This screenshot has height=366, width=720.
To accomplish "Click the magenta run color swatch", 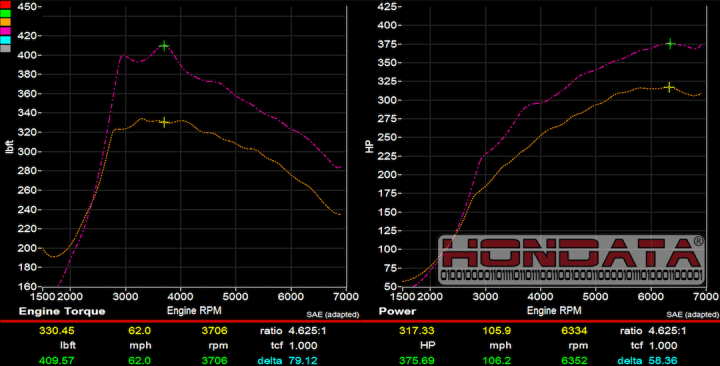I will coord(5,31).
